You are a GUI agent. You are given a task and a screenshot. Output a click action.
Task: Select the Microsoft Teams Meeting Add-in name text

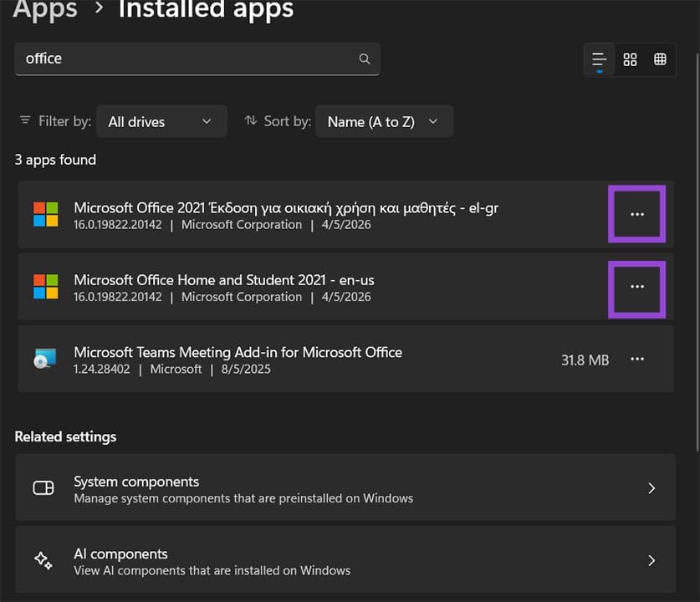click(x=238, y=352)
